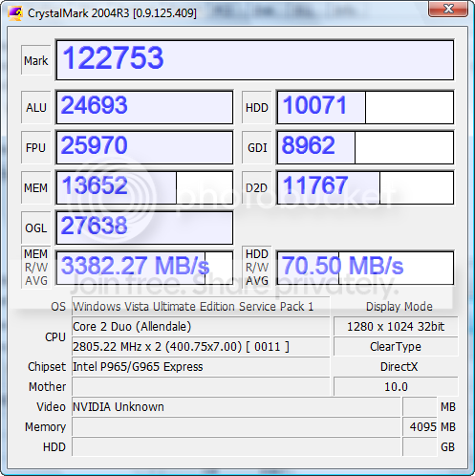Click the Core 2 Duo (Allendale) field
This screenshot has height=476, width=475.
[201, 327]
